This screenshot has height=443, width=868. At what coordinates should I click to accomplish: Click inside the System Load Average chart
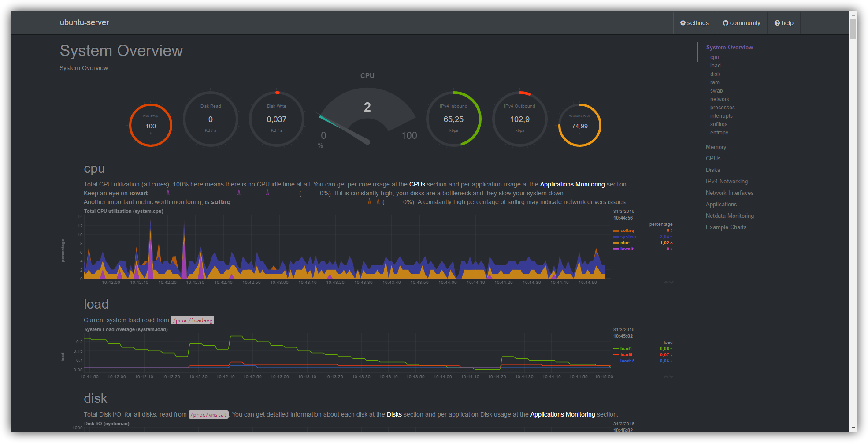click(x=347, y=353)
